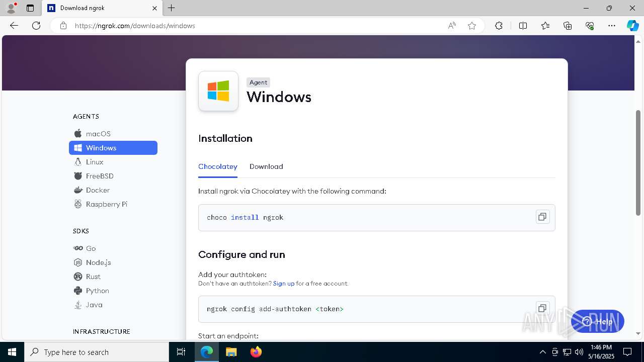Close the Download ngrok tab
Image resolution: width=644 pixels, height=362 pixels.
coord(155,8)
